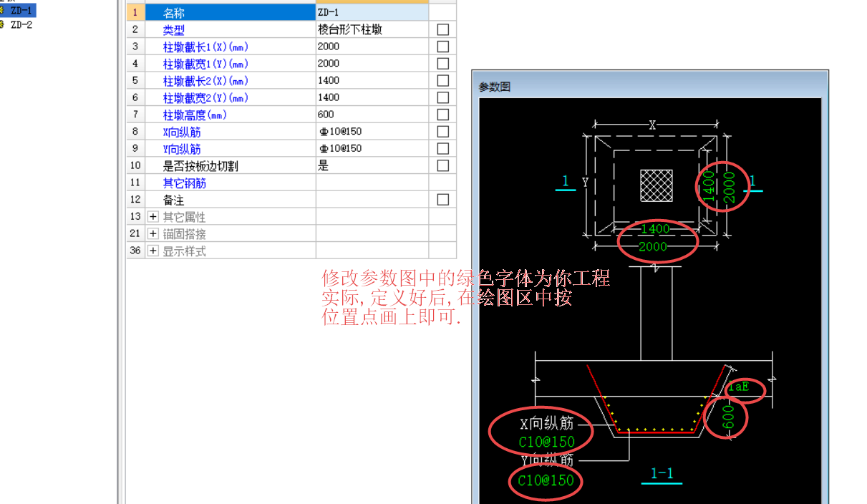Toggle checkbox for 柱墩截长2(X)(mm)
The width and height of the screenshot is (867, 504).
coord(443,81)
